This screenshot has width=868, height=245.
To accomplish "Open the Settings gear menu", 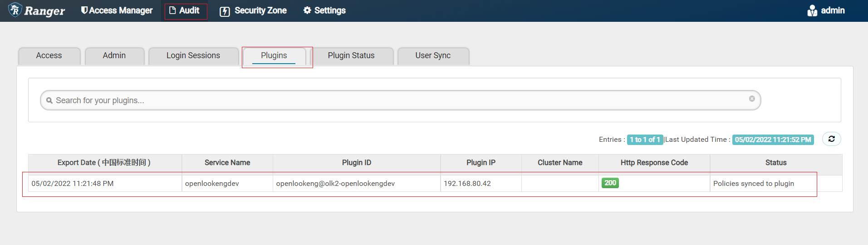I will [x=324, y=10].
